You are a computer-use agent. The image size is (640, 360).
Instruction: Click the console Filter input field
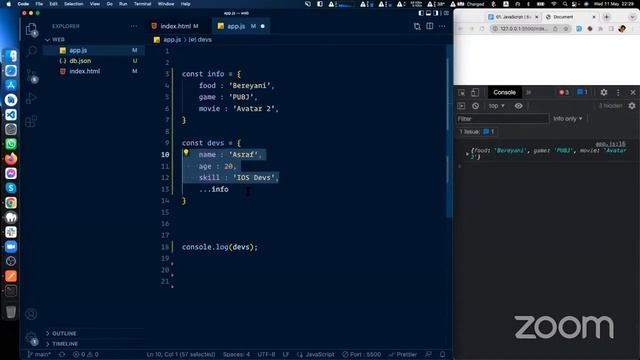point(502,119)
